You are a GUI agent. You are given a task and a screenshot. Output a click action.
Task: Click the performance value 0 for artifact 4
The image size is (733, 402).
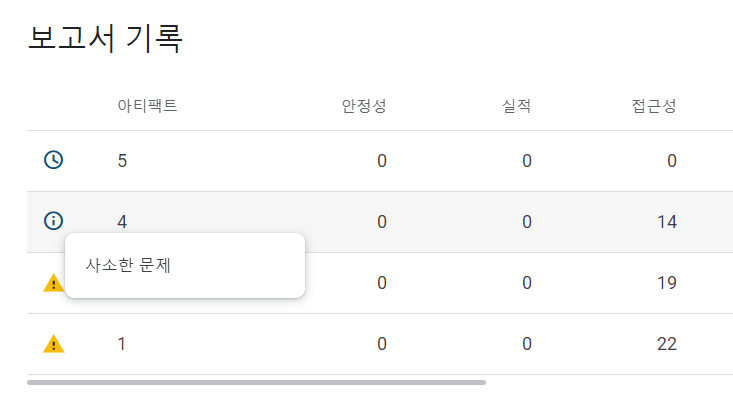click(527, 222)
